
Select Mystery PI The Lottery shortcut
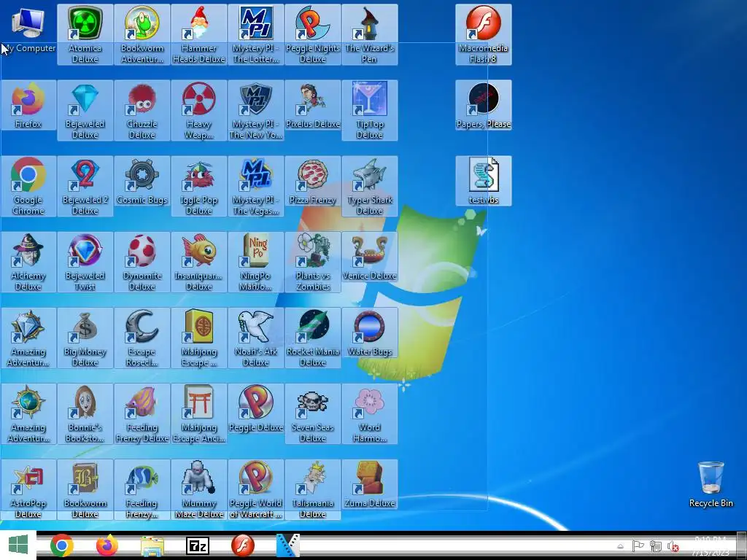pyautogui.click(x=256, y=34)
